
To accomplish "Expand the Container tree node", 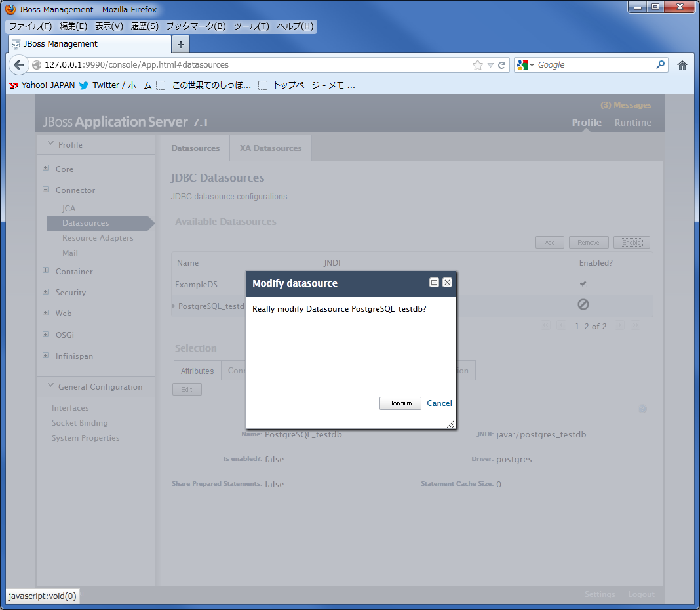I will click(45, 270).
